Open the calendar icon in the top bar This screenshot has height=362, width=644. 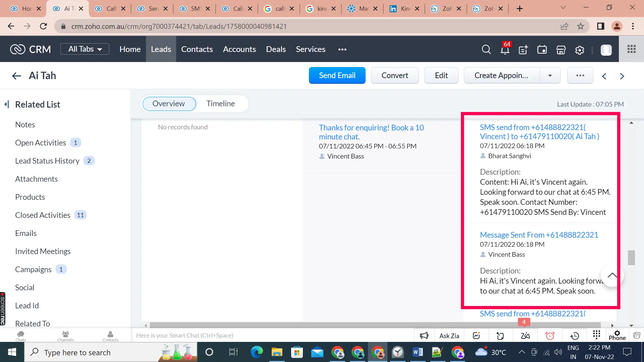tap(542, 50)
